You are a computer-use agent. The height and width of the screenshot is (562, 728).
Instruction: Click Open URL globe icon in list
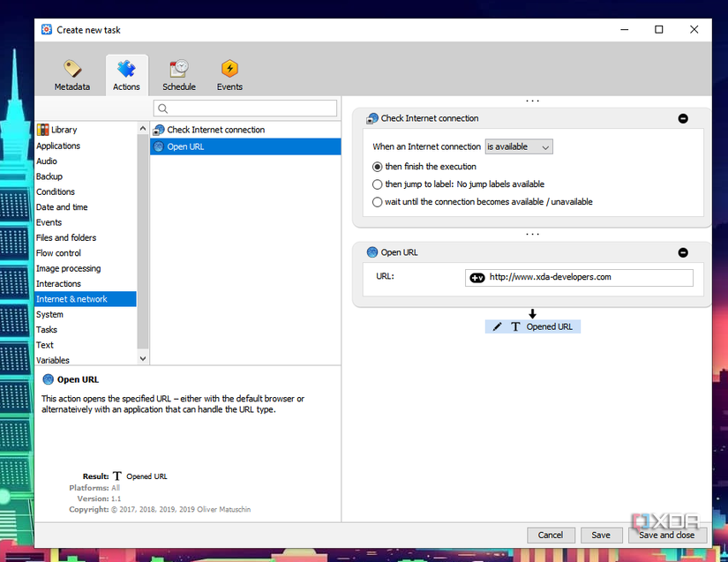point(159,146)
